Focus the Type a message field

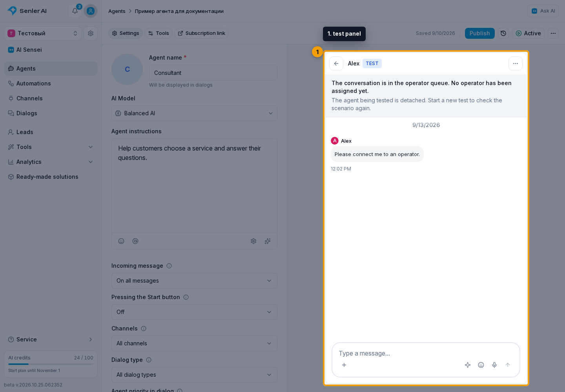coord(426,353)
